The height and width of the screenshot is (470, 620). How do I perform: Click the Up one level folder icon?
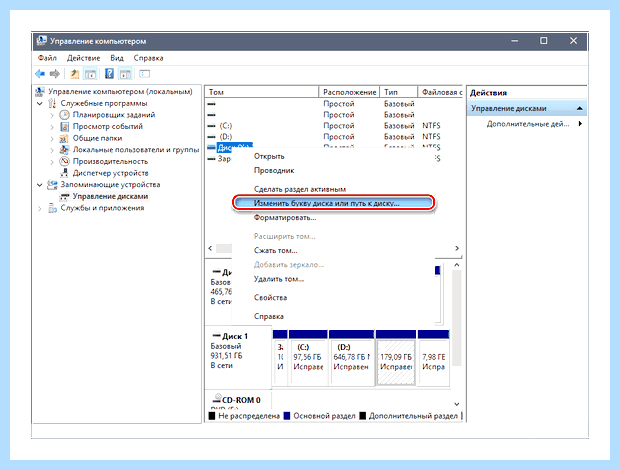pyautogui.click(x=74, y=74)
